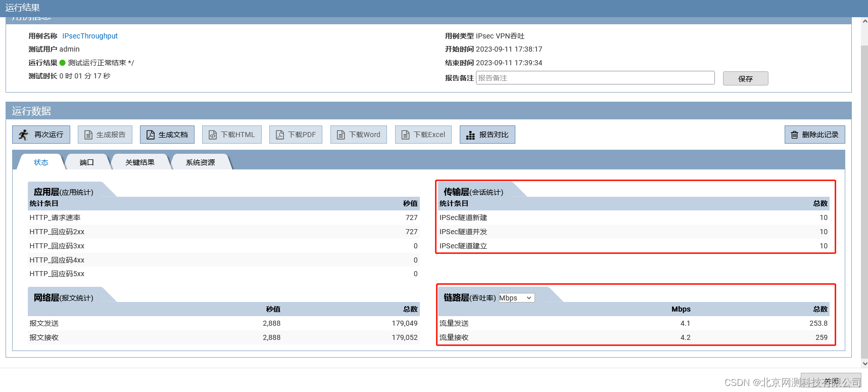The image size is (868, 392).
Task: Switch to the 状态 tab
Action: tap(41, 162)
